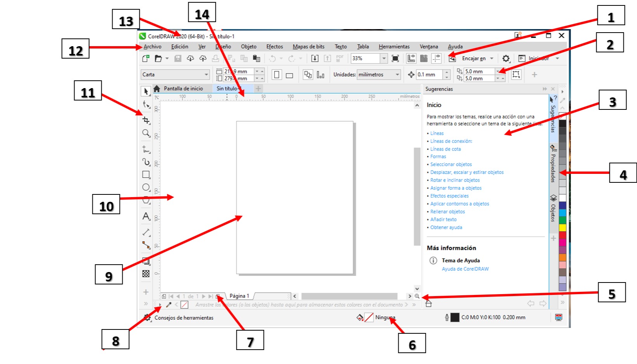Image resolution: width=637 pixels, height=364 pixels.
Task: Pick the red swatch in palette
Action: pyautogui.click(x=562, y=235)
